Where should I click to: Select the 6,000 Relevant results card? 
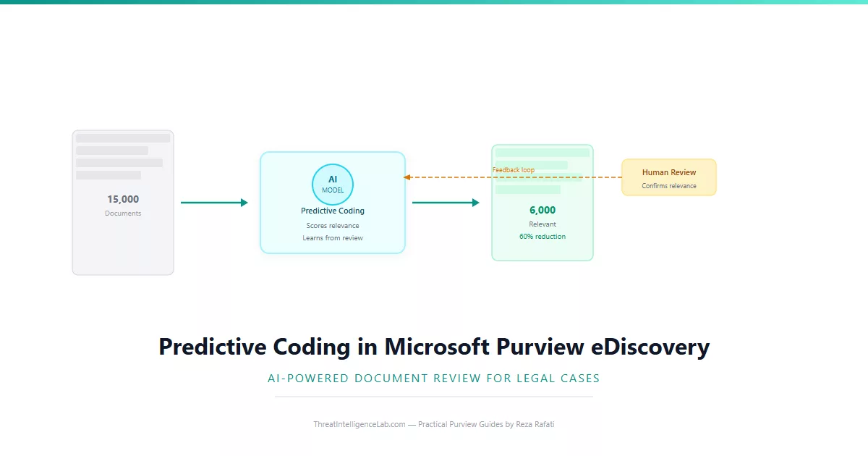pyautogui.click(x=542, y=203)
